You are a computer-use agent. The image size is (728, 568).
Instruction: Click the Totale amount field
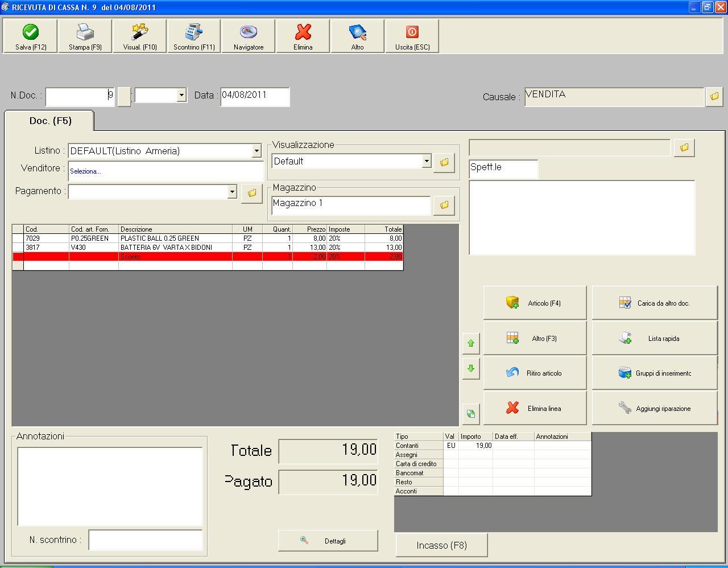pyautogui.click(x=328, y=451)
